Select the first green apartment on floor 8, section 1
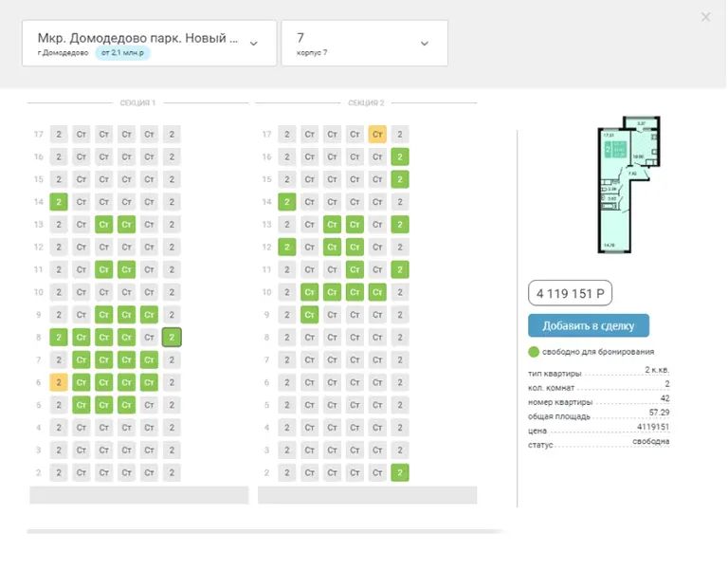 tap(59, 337)
